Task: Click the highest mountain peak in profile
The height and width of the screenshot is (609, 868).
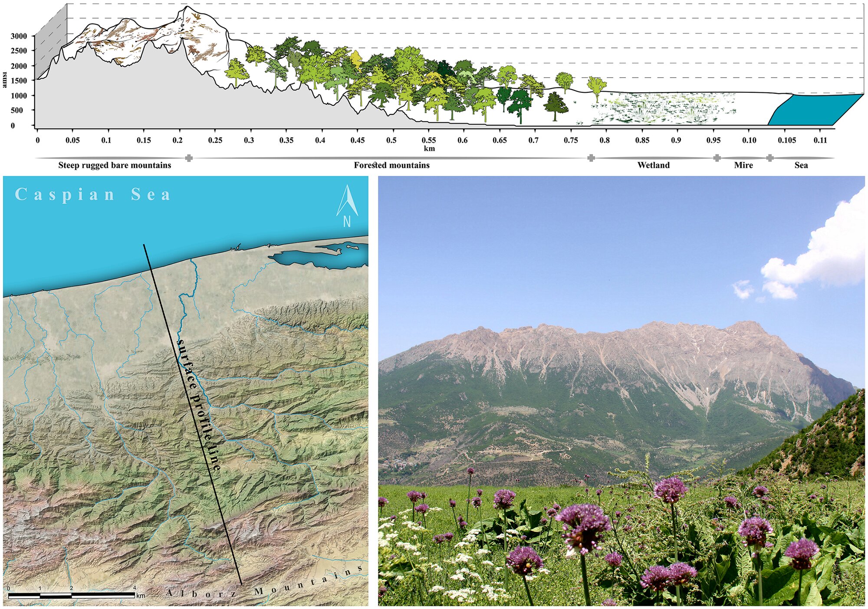Action: [x=187, y=7]
